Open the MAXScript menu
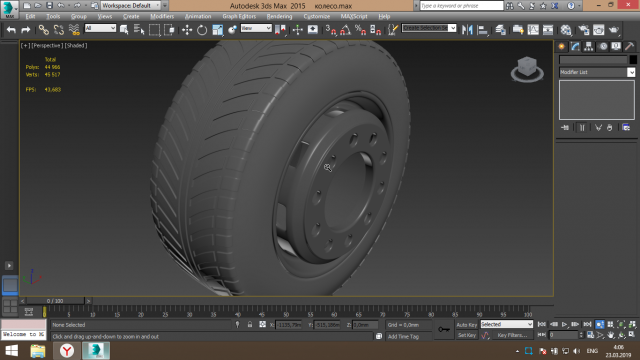The width and height of the screenshot is (640, 360). pyautogui.click(x=354, y=16)
